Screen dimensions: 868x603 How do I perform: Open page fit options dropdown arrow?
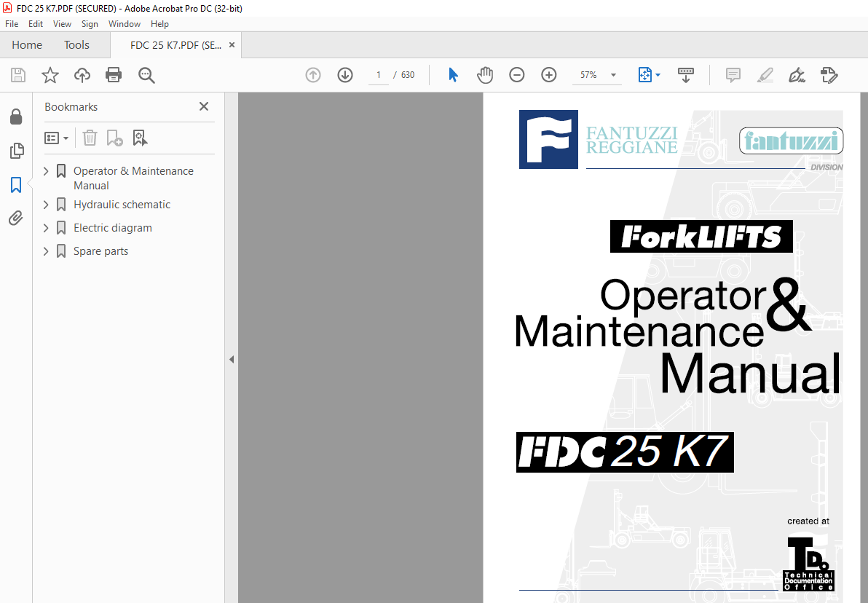click(x=658, y=75)
